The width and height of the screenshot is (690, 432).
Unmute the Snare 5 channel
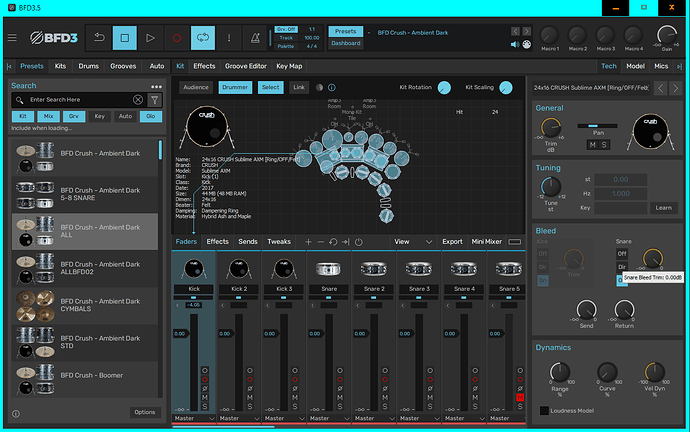(520, 398)
